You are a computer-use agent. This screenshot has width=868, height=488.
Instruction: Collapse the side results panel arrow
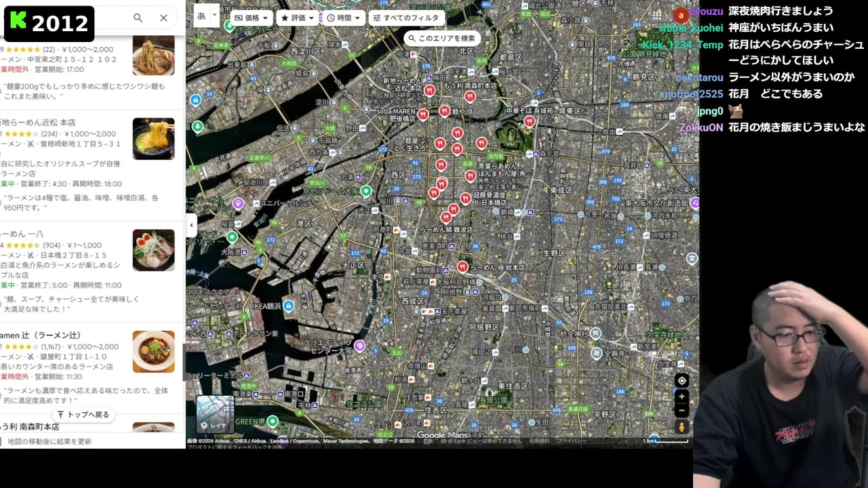tap(191, 225)
